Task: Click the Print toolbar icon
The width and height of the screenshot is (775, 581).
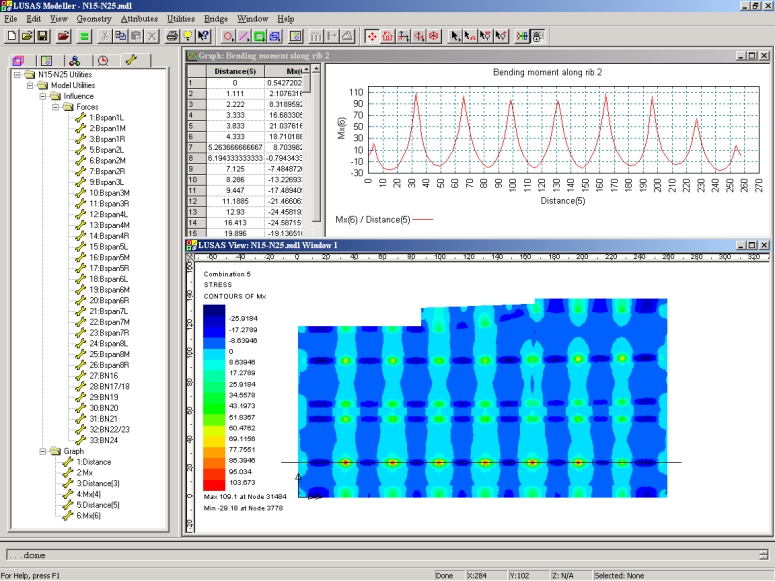Action: pyautogui.click(x=172, y=36)
